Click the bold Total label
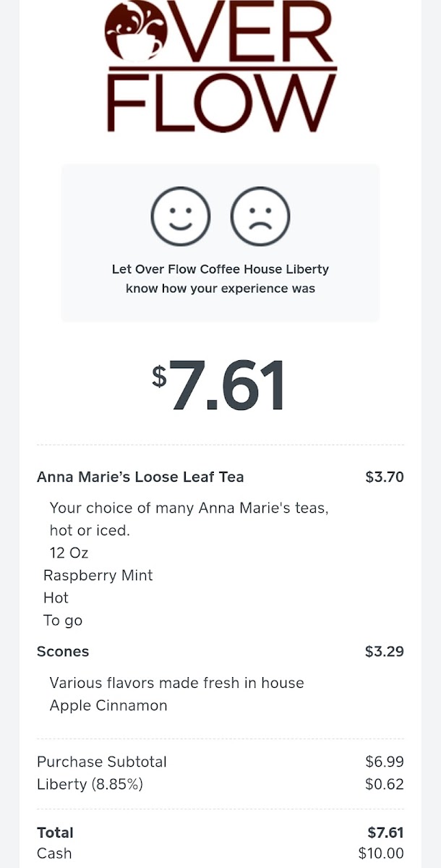The width and height of the screenshot is (441, 868). (55, 833)
